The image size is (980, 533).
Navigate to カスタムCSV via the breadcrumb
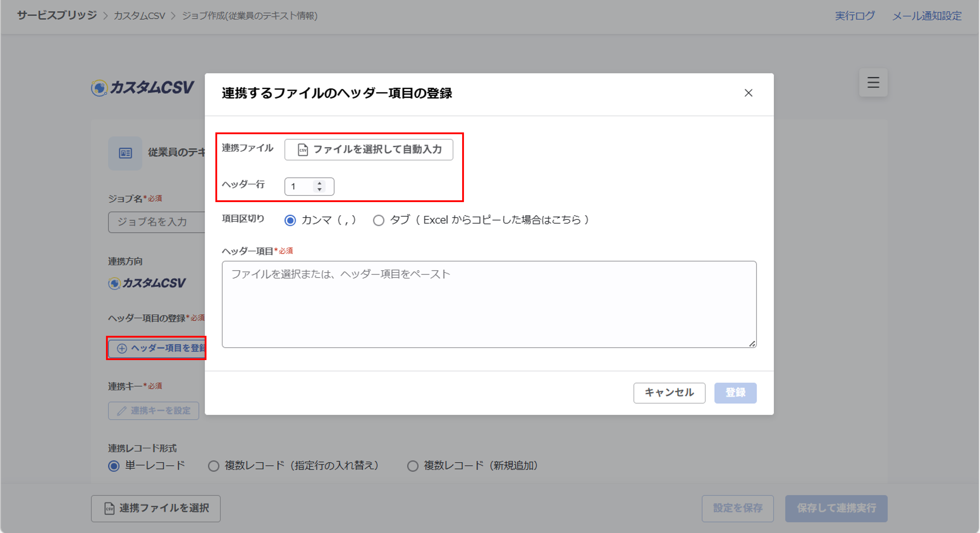point(139,16)
